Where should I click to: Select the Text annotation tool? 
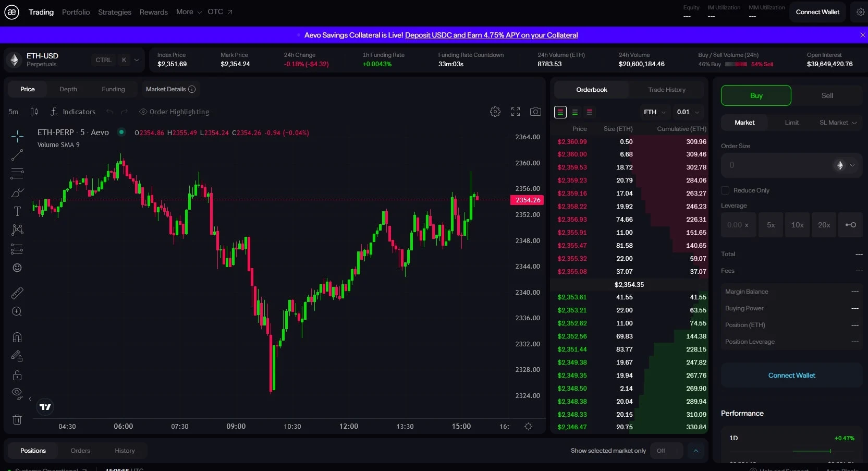(x=17, y=211)
